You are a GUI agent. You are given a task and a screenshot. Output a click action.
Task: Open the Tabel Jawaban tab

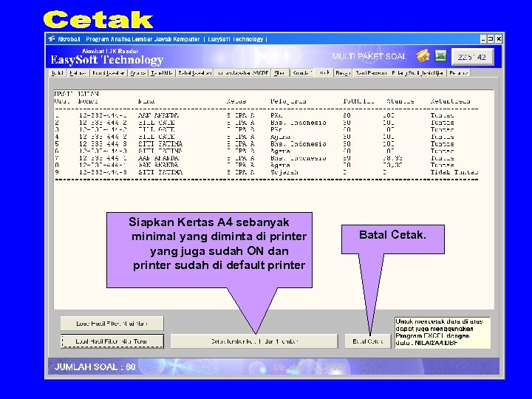(x=195, y=73)
